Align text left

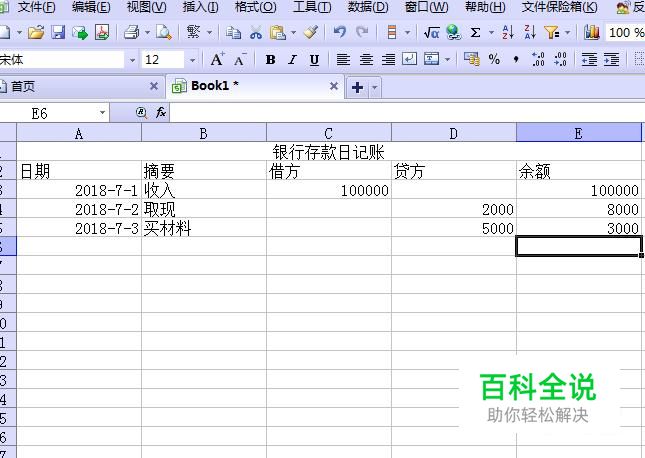[x=343, y=60]
